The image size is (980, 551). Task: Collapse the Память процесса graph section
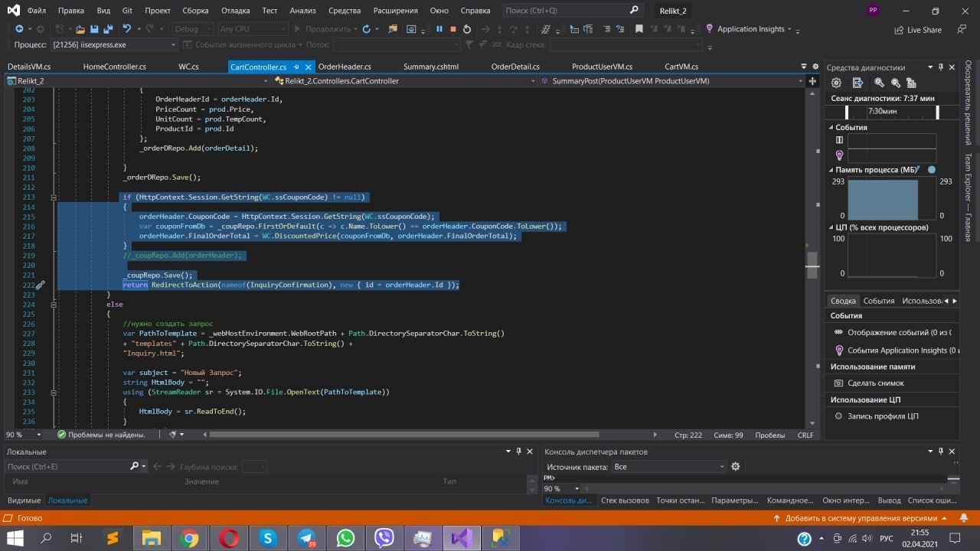[831, 170]
